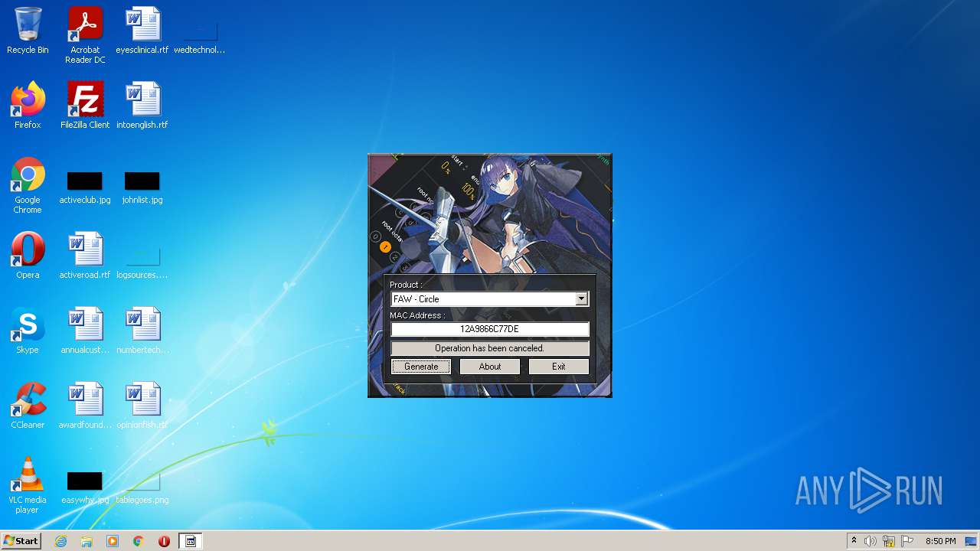Expand the Product dropdown arrow
Image resolution: width=980 pixels, height=551 pixels.
click(x=582, y=298)
